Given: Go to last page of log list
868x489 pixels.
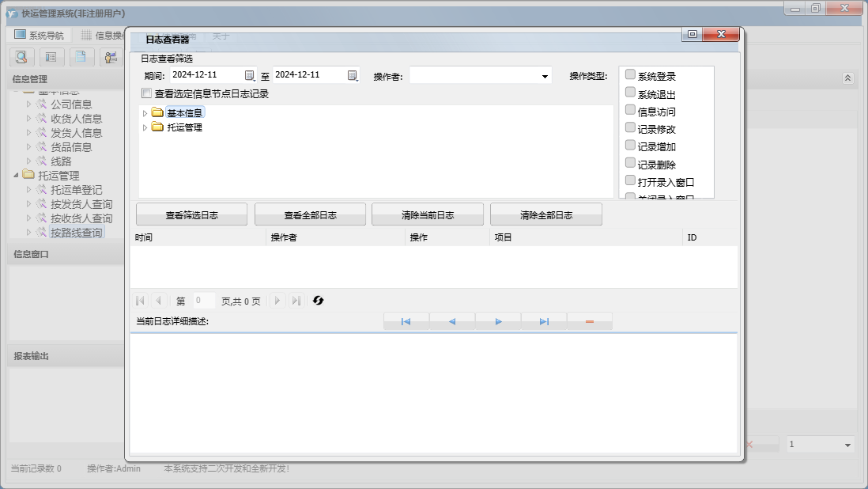Looking at the screenshot, I should coord(296,300).
